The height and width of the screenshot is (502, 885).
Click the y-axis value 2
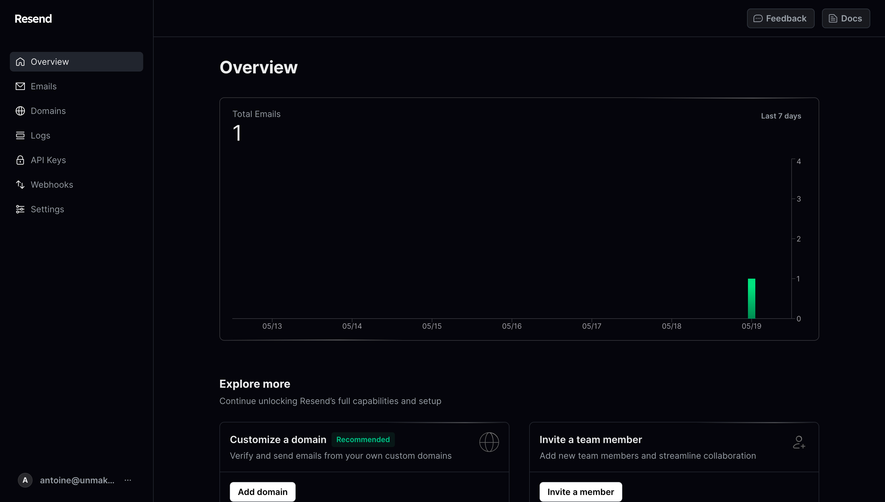pyautogui.click(x=799, y=239)
